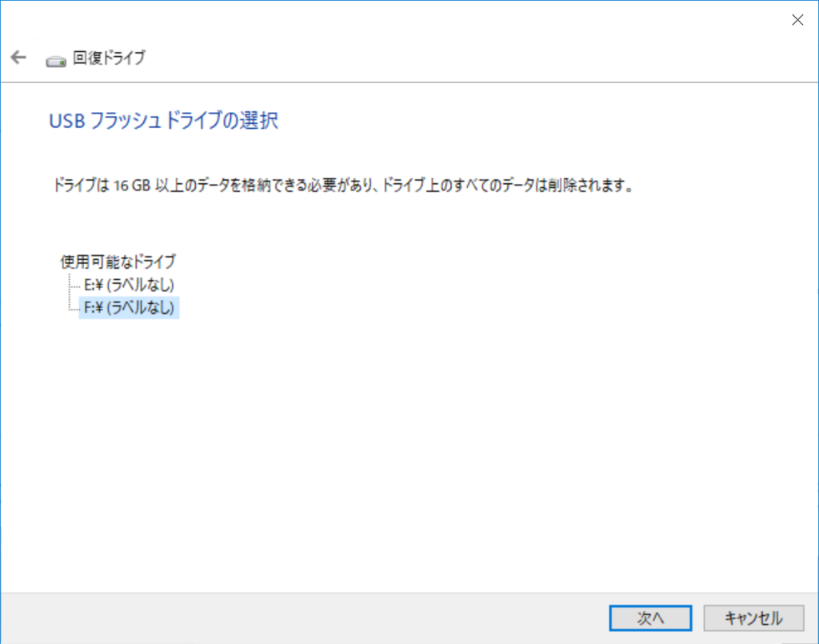
Task: Click the 使用可能なドライブ tree root
Action: (118, 262)
